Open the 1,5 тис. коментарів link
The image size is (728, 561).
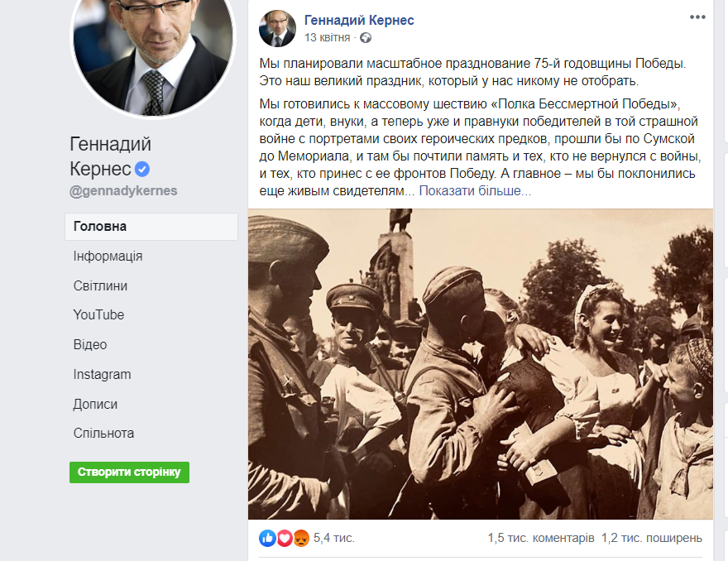point(541,538)
